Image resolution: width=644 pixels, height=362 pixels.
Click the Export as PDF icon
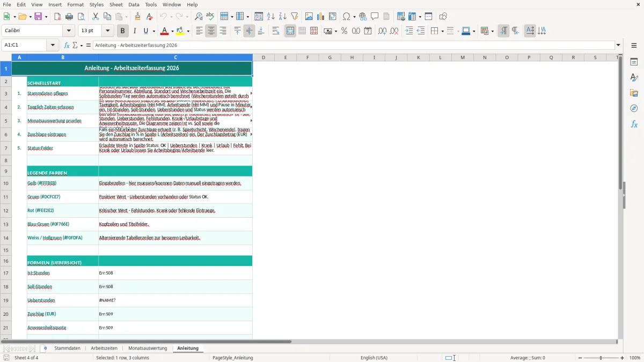pos(57,17)
